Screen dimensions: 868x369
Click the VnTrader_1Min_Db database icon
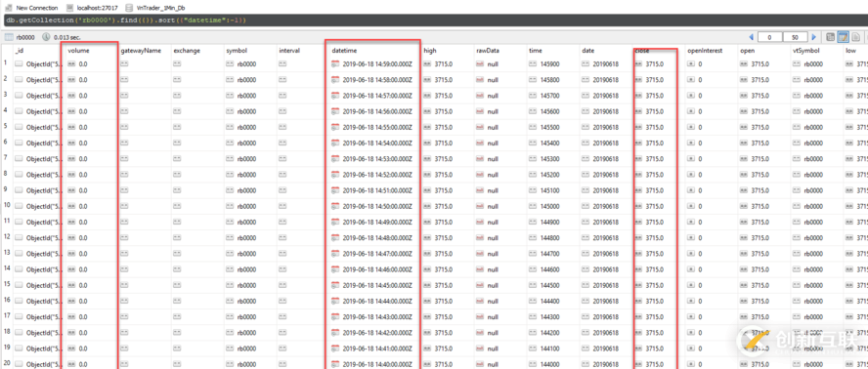(129, 8)
